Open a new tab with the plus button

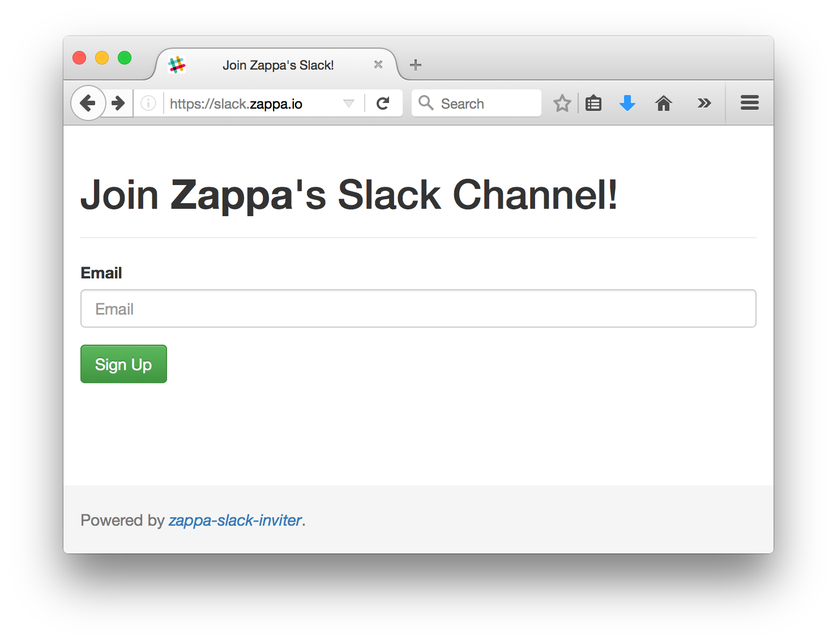click(416, 65)
